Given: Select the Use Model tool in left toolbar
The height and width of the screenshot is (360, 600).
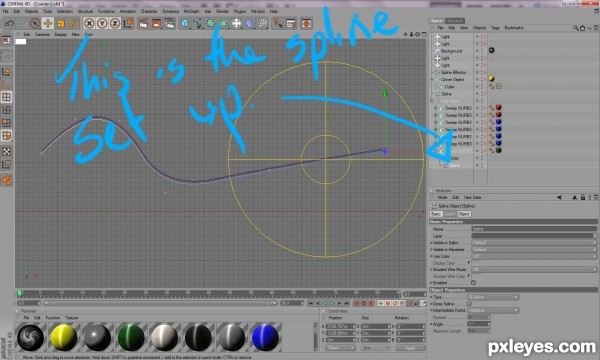Looking at the screenshot, I should point(6,72).
